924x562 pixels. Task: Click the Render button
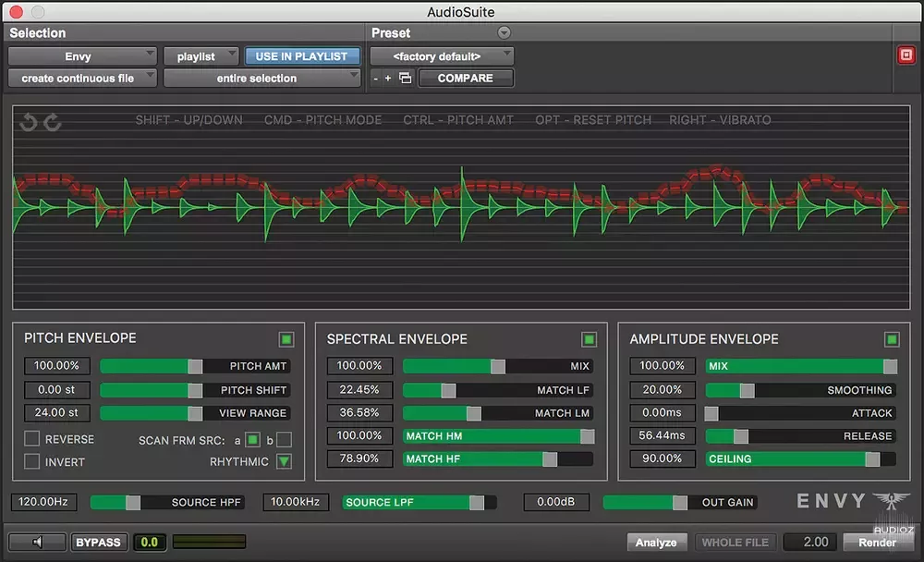[x=877, y=542]
